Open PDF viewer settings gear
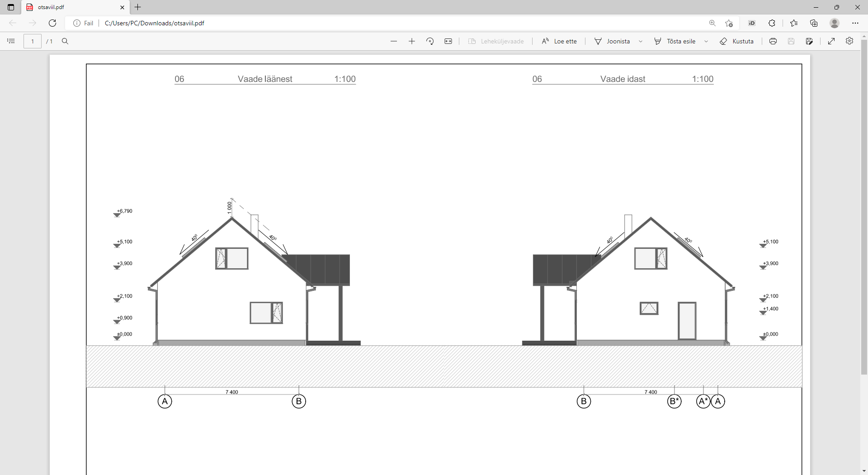 (x=849, y=41)
